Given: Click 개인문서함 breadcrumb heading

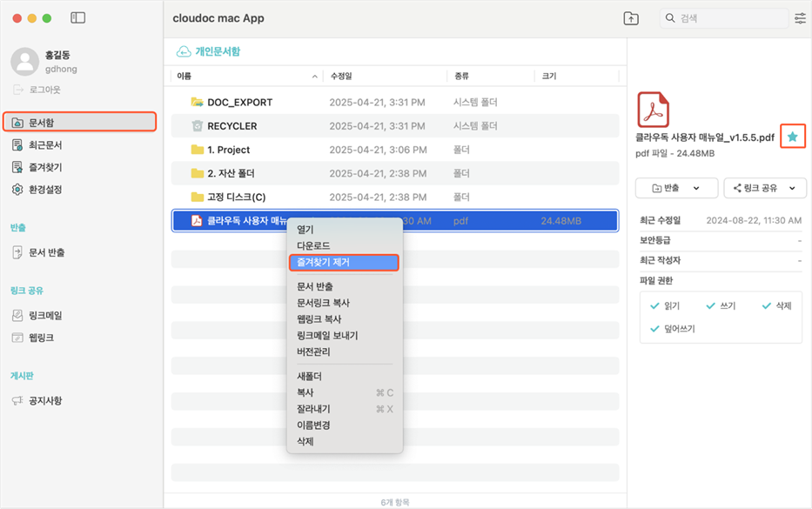Looking at the screenshot, I should click(216, 51).
